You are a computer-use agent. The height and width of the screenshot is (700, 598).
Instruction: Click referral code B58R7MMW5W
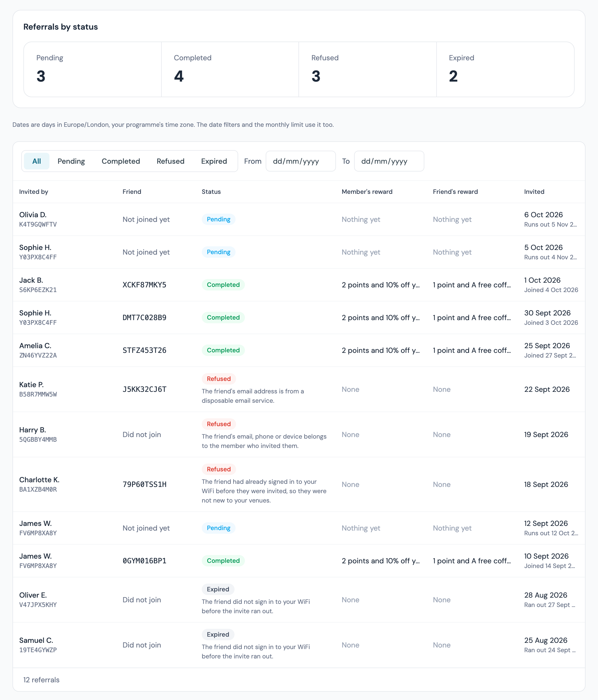click(x=38, y=394)
